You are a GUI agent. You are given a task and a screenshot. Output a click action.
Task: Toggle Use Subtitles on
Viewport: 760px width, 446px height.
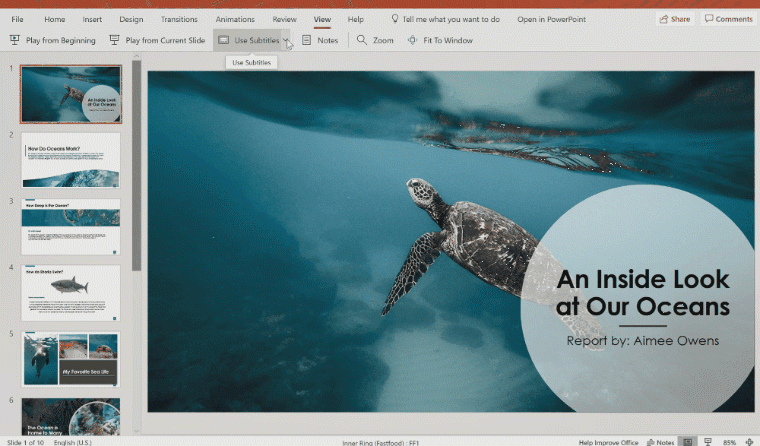[249, 40]
